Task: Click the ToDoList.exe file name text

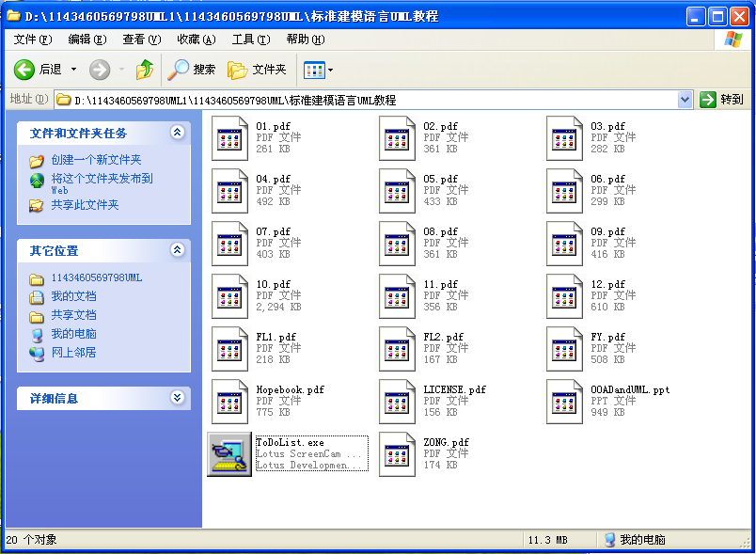Action: coord(290,443)
